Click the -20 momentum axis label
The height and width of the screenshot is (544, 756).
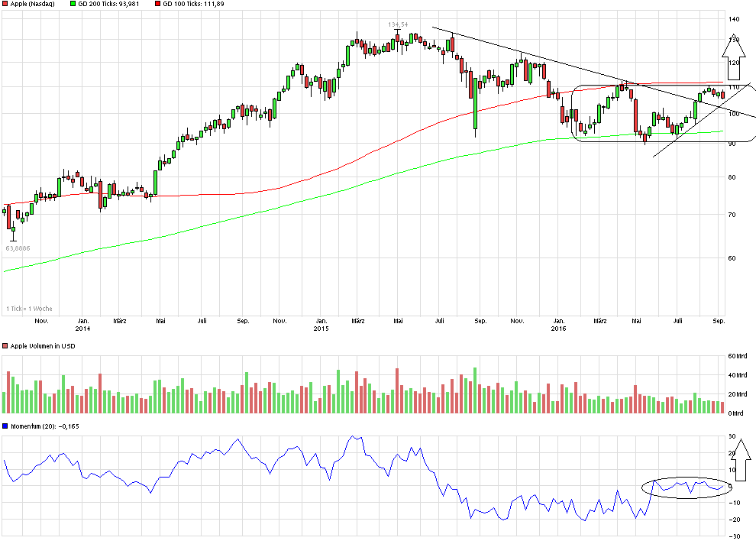[x=735, y=520]
